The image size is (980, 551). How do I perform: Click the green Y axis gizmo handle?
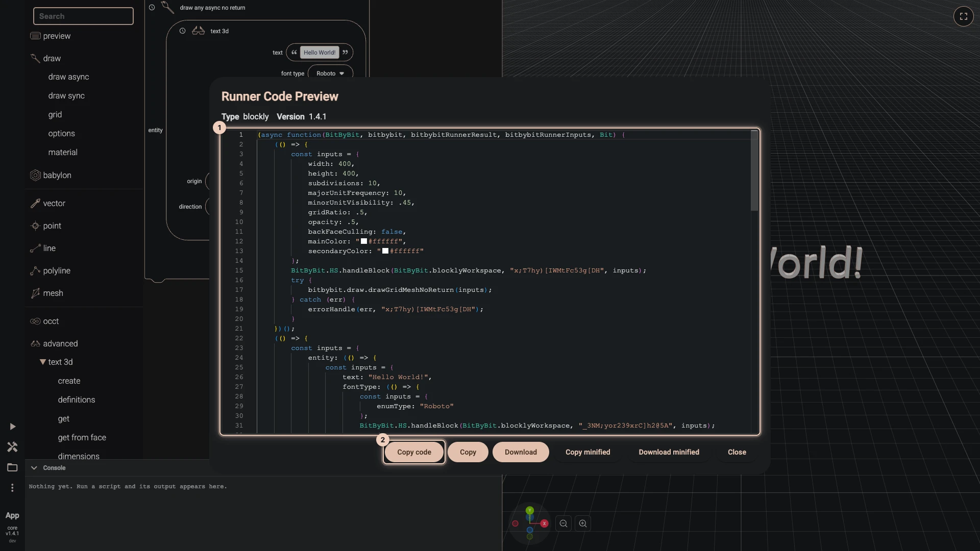point(530,510)
